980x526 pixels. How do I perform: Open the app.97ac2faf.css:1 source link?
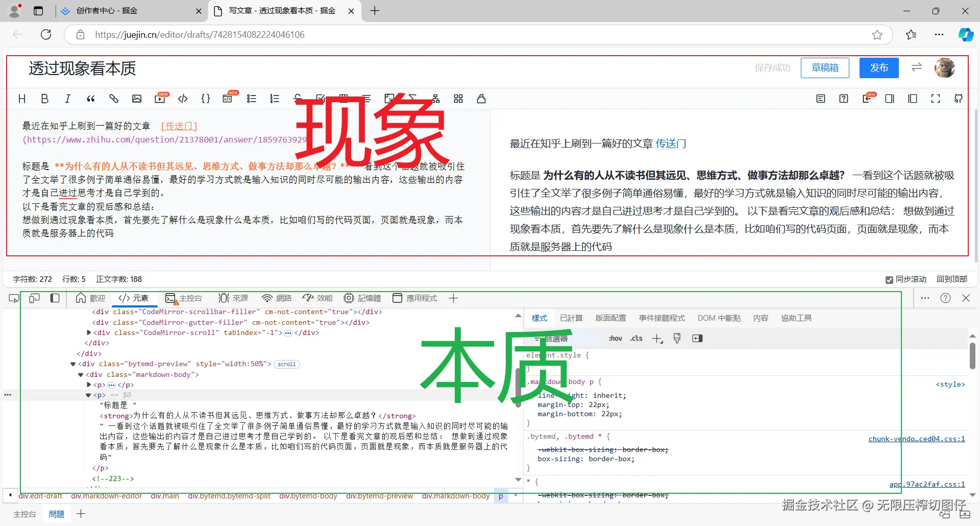coord(927,484)
